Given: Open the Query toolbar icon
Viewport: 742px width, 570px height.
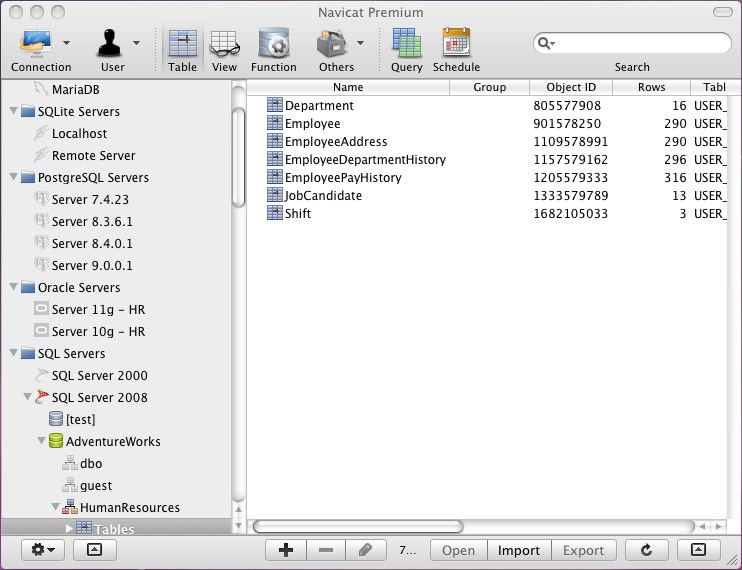Looking at the screenshot, I should coord(406,44).
